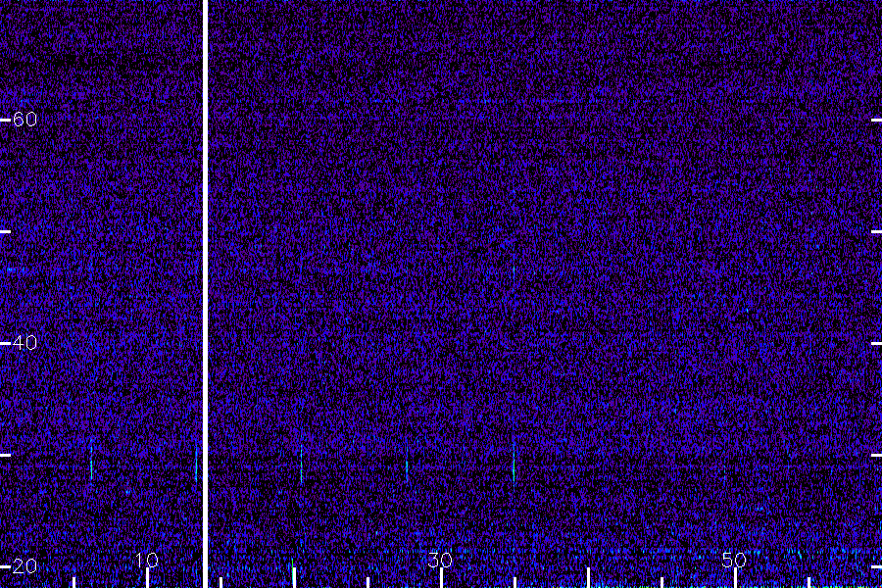Click the "40" frequency axis label

24,343
